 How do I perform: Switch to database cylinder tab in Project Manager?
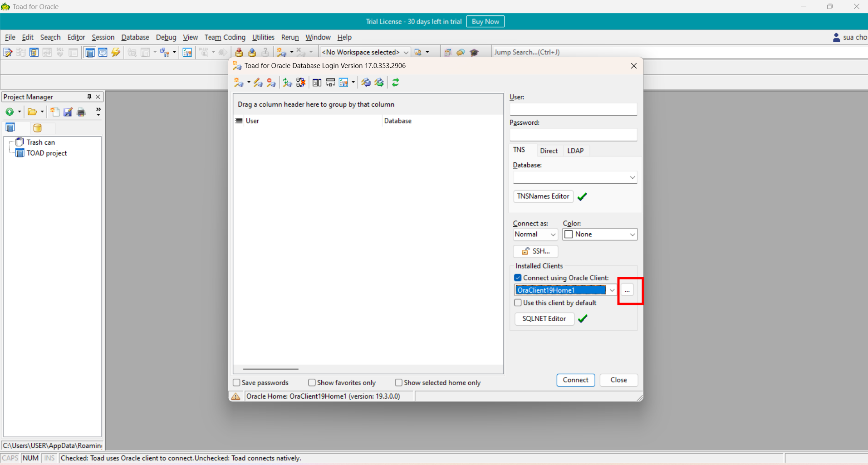click(x=38, y=127)
